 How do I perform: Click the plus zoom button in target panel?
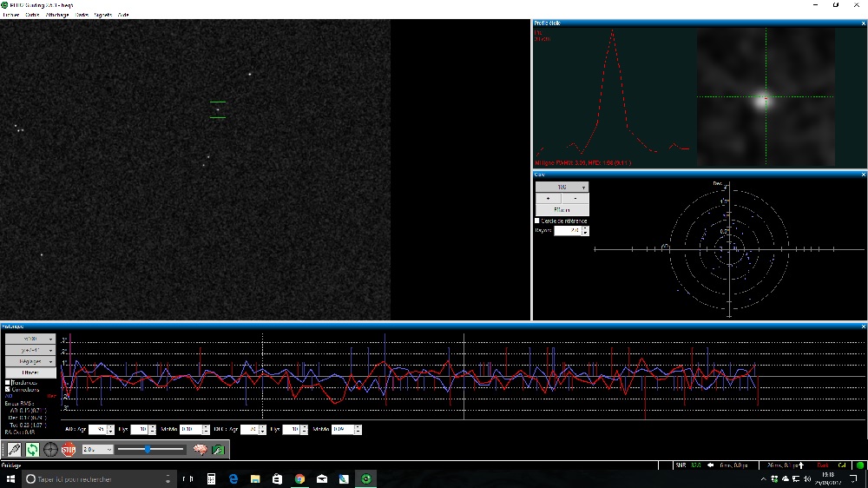[x=548, y=199]
